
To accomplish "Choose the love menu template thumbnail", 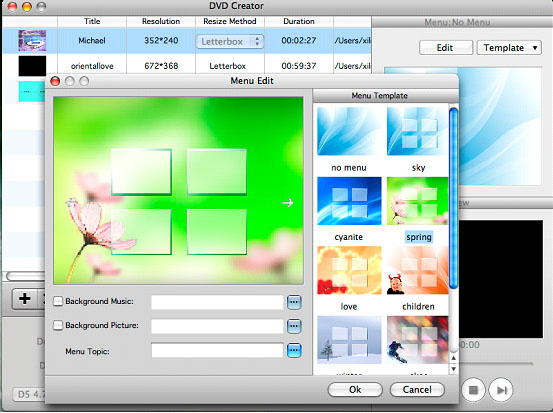I will (349, 270).
